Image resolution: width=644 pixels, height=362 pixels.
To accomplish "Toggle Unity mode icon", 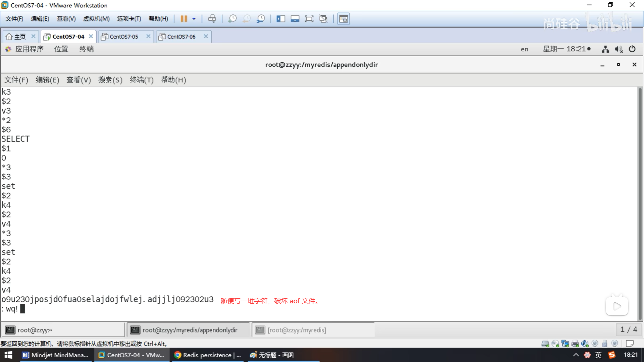I will tap(323, 19).
